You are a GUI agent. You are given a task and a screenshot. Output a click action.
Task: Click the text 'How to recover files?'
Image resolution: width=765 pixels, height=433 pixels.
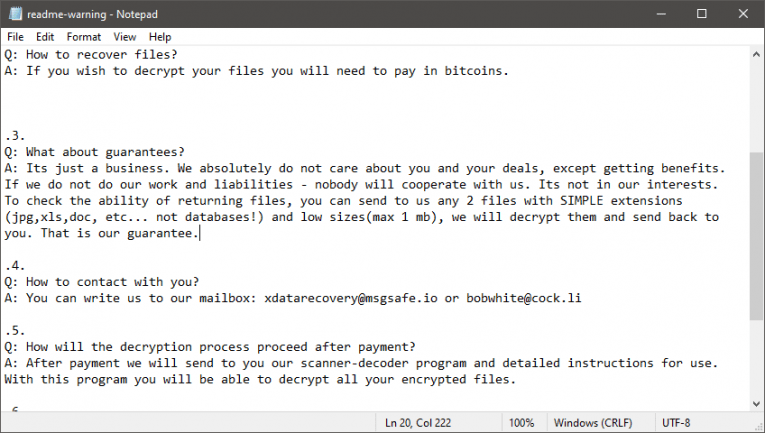pyautogui.click(x=102, y=55)
